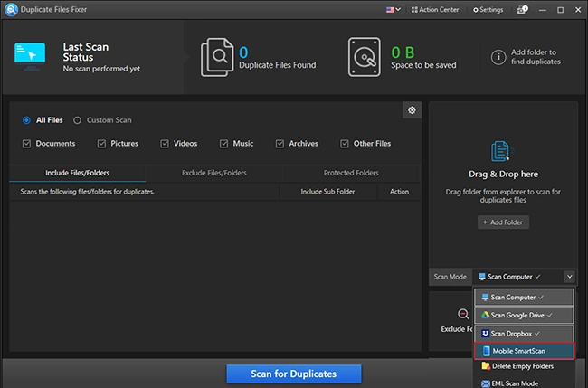Open the language flag selector
This screenshot has height=388, width=588.
point(393,10)
